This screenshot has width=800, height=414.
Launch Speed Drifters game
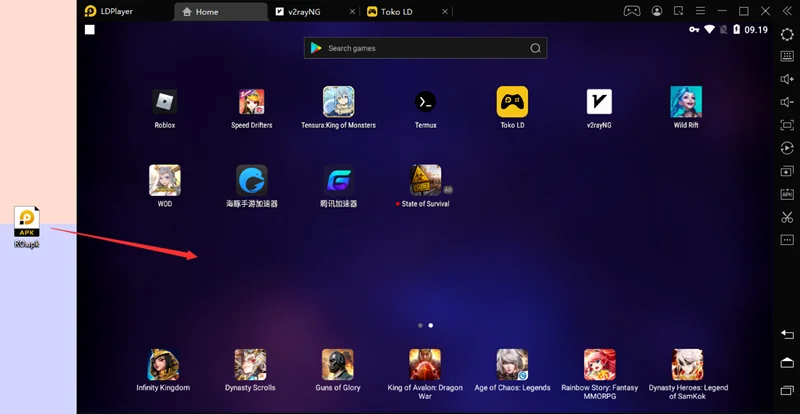tap(252, 102)
